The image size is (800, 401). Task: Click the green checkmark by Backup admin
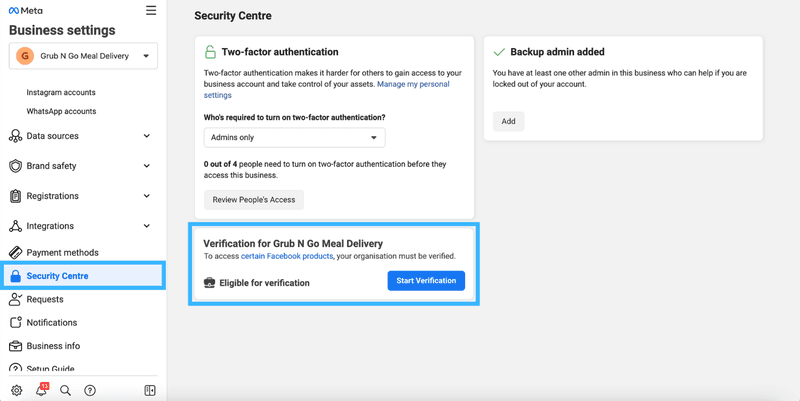pos(499,52)
